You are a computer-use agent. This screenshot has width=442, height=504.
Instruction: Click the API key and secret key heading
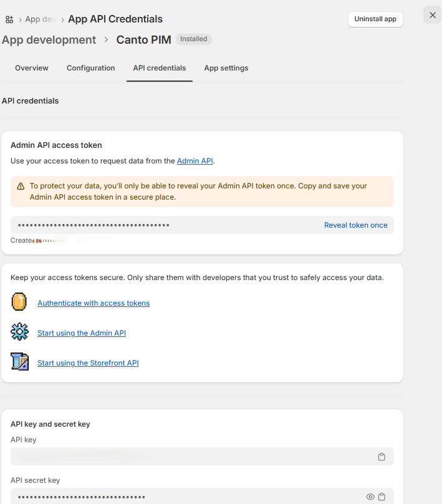pos(50,424)
